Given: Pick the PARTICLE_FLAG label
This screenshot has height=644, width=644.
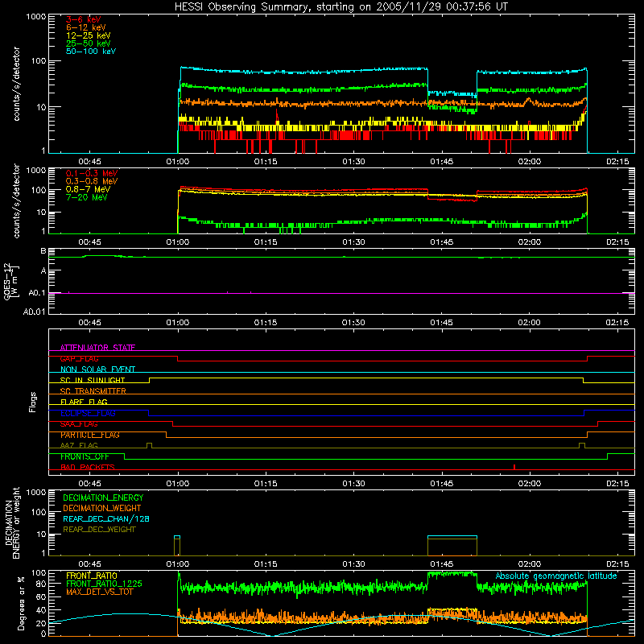Looking at the screenshot, I should 90,435.
